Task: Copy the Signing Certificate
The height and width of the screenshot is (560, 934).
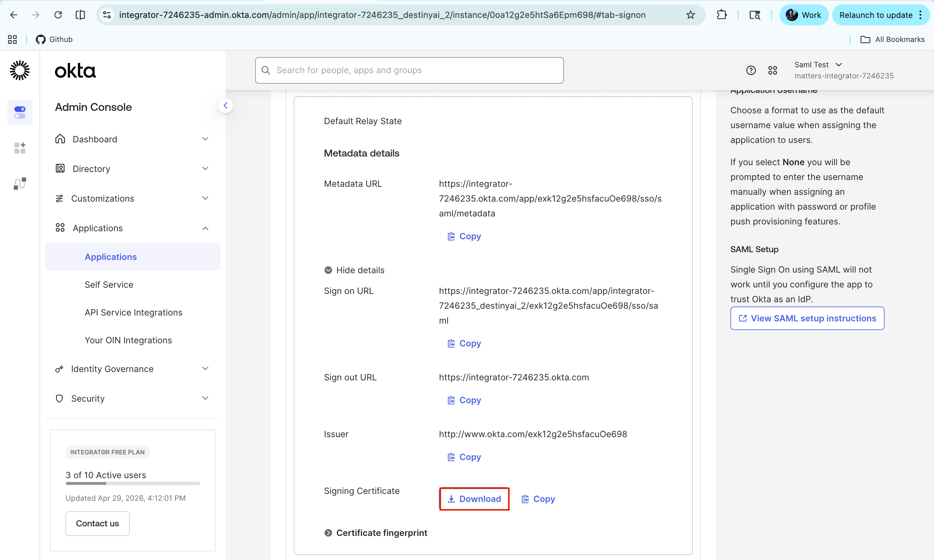Action: coord(538,499)
